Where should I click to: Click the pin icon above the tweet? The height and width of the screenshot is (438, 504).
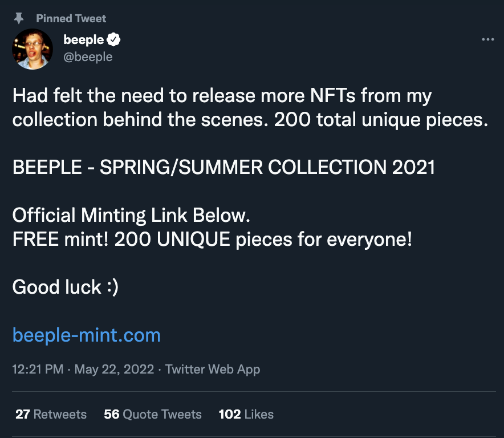coord(18,18)
